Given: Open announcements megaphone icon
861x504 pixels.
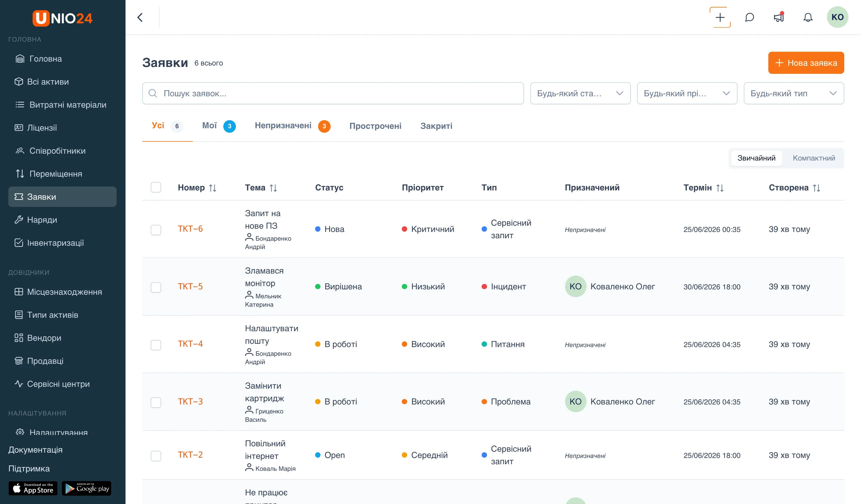Looking at the screenshot, I should click(x=779, y=17).
